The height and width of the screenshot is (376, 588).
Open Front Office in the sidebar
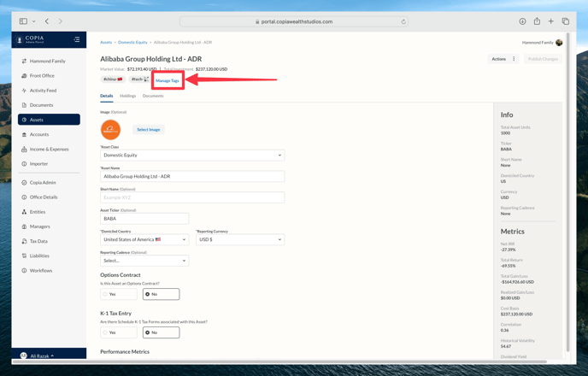tap(49, 76)
